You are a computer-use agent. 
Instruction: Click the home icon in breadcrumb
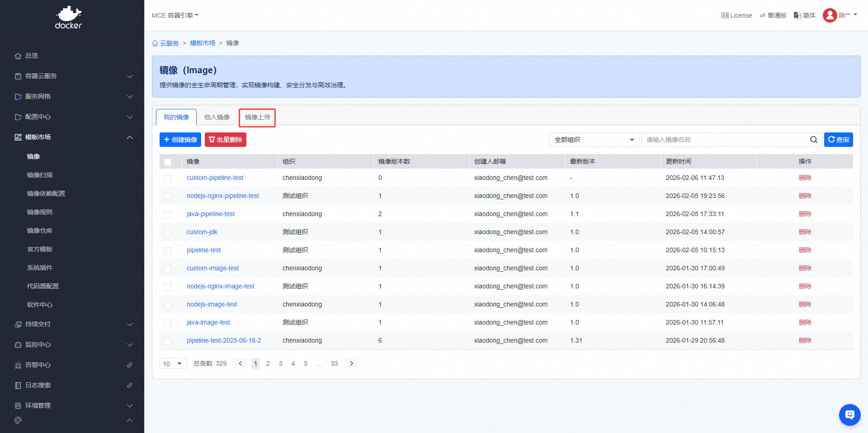pyautogui.click(x=155, y=43)
